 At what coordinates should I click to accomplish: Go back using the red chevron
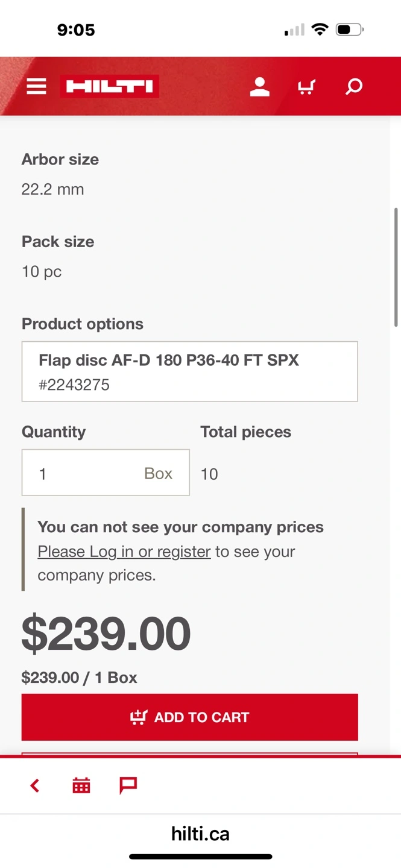(x=35, y=785)
